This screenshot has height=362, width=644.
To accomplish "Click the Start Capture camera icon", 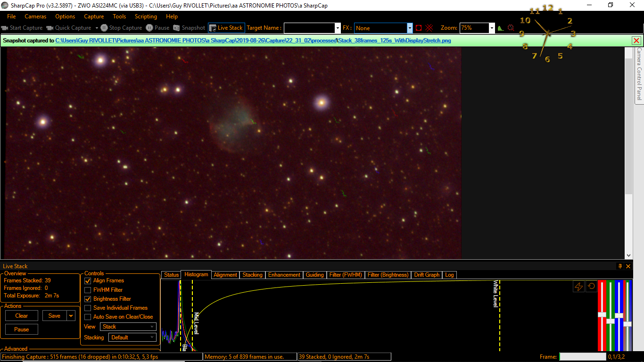I will [5, 28].
